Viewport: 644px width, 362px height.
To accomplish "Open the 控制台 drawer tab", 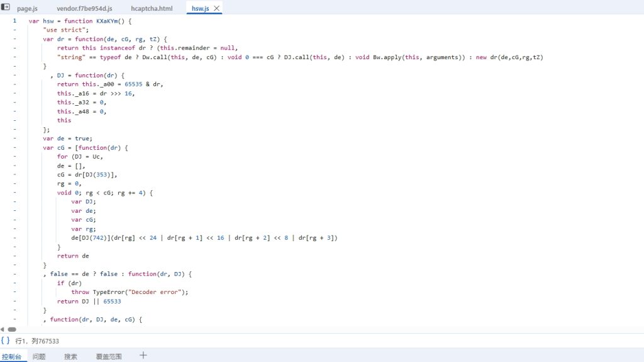I will coord(11,356).
